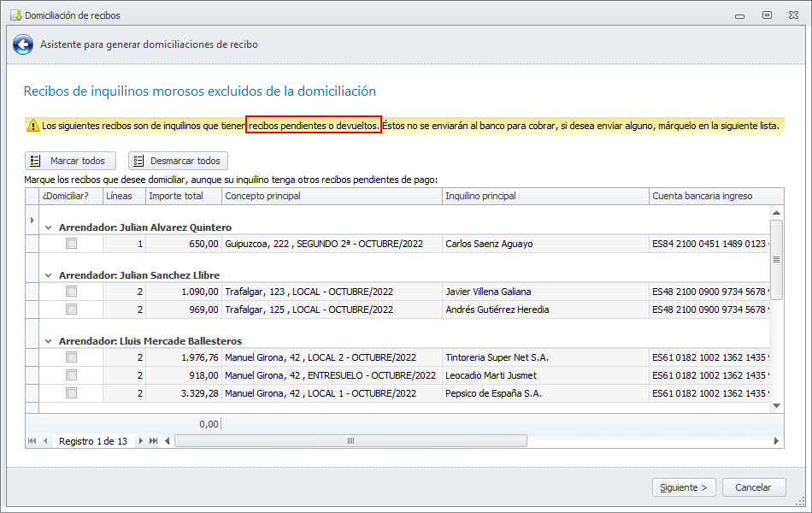Collapse the Julian Alvarez Quintero group
The image size is (812, 513).
point(49,227)
